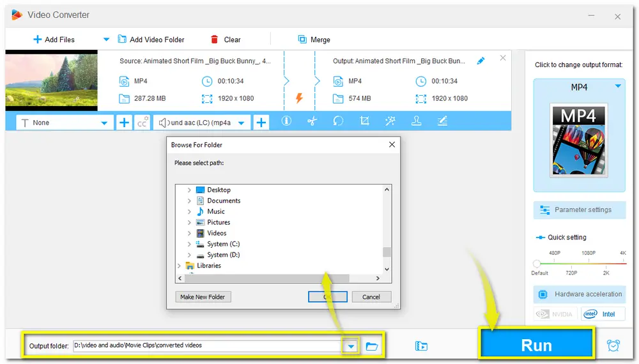The height and width of the screenshot is (364, 639).
Task: Open the rotate tool
Action: coord(338,121)
